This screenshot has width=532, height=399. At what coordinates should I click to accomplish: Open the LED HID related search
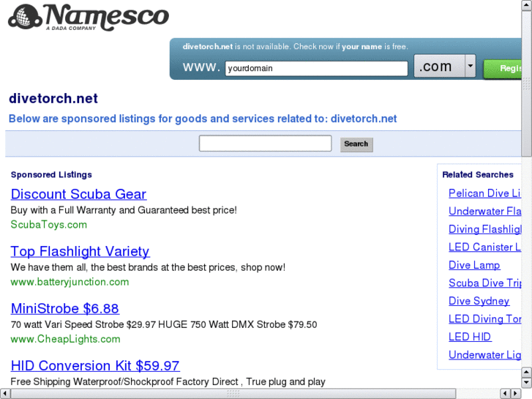click(x=470, y=337)
